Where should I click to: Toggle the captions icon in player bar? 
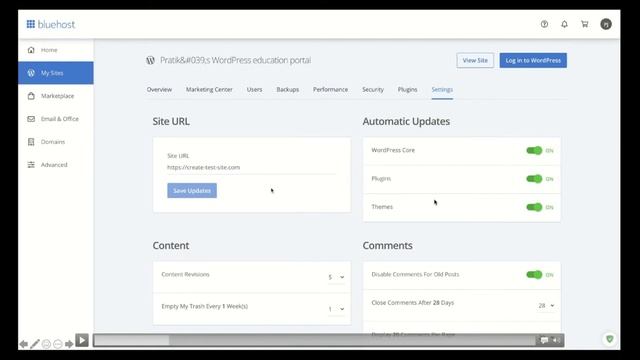(x=544, y=340)
